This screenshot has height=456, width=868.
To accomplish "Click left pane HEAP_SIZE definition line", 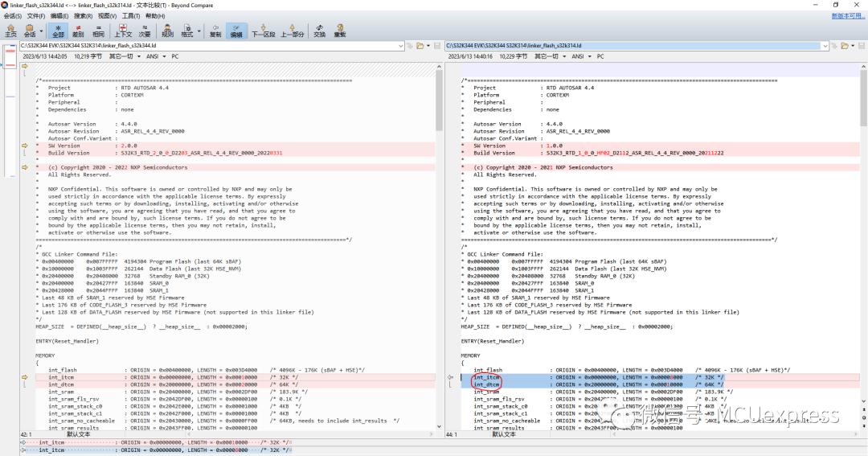I will pos(141,327).
